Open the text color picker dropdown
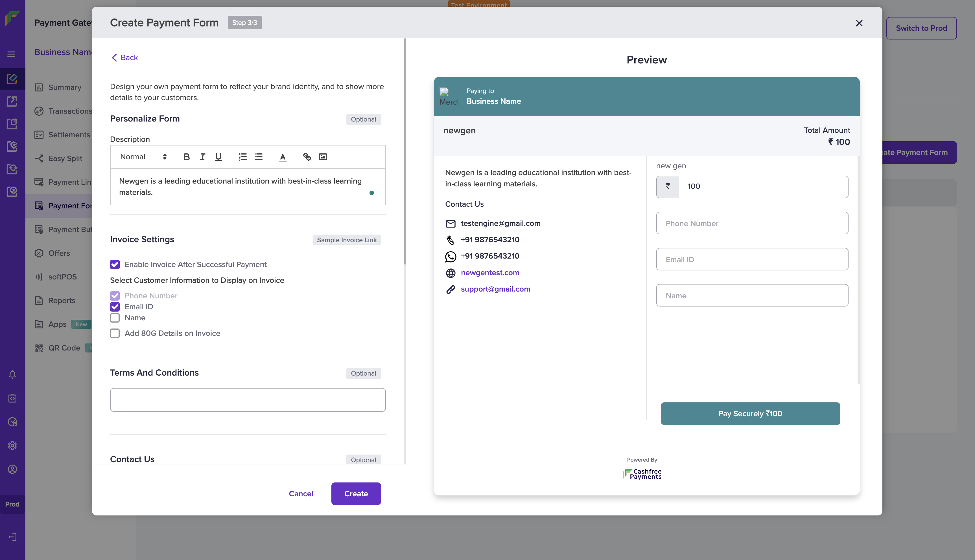The width and height of the screenshot is (975, 560). click(283, 157)
